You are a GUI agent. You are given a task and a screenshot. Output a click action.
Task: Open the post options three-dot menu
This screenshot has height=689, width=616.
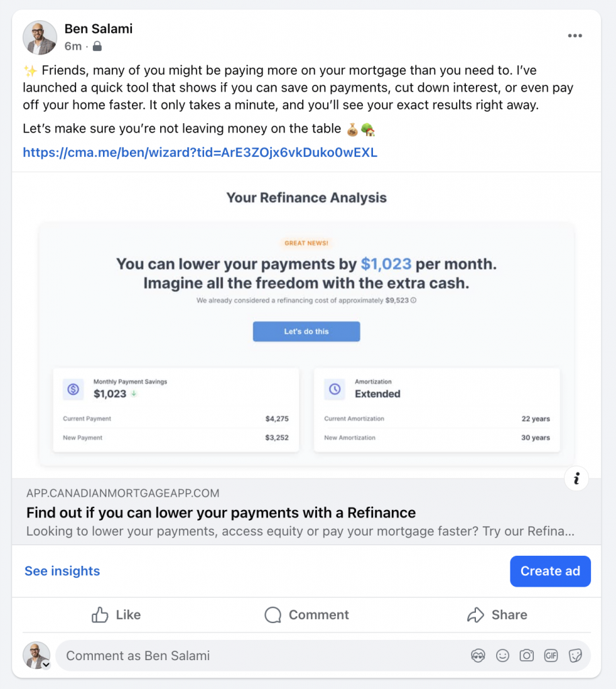pyautogui.click(x=574, y=36)
